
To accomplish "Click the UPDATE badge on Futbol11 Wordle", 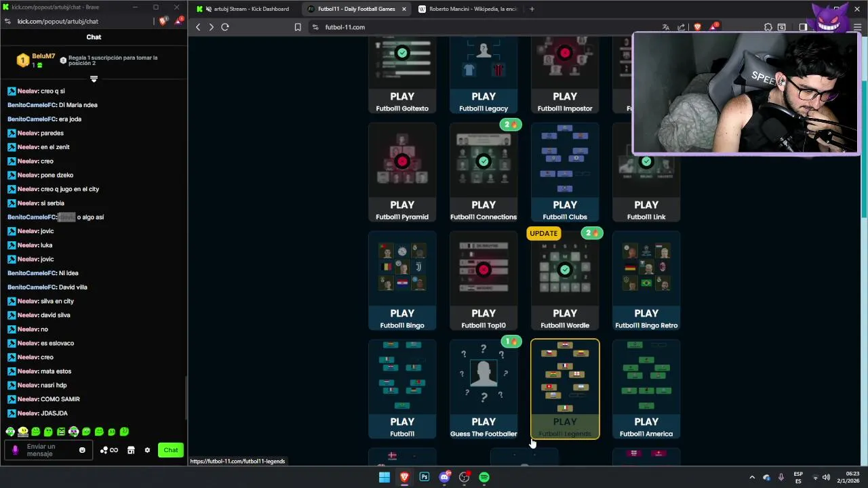I will [x=543, y=233].
